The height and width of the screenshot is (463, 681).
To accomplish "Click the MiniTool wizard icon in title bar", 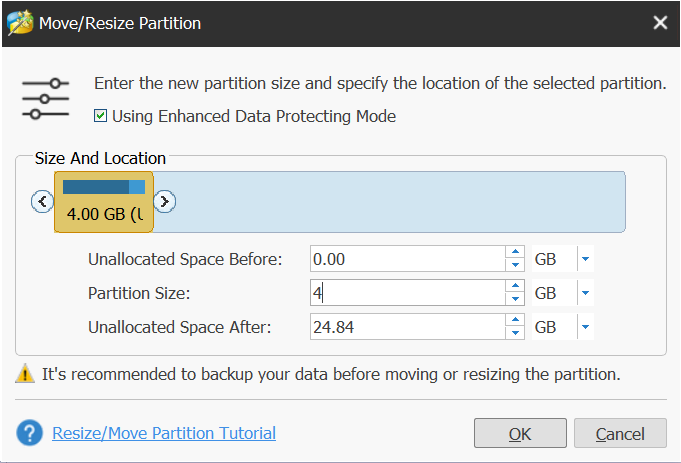I will 20,22.
